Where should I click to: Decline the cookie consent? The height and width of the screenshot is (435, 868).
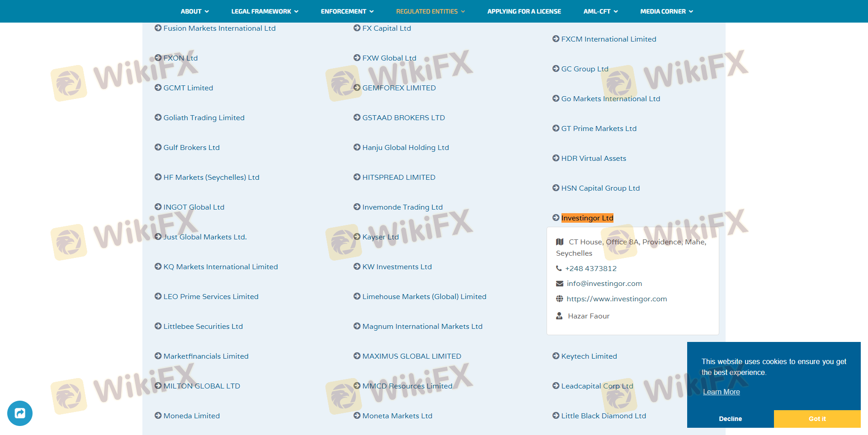pos(731,419)
